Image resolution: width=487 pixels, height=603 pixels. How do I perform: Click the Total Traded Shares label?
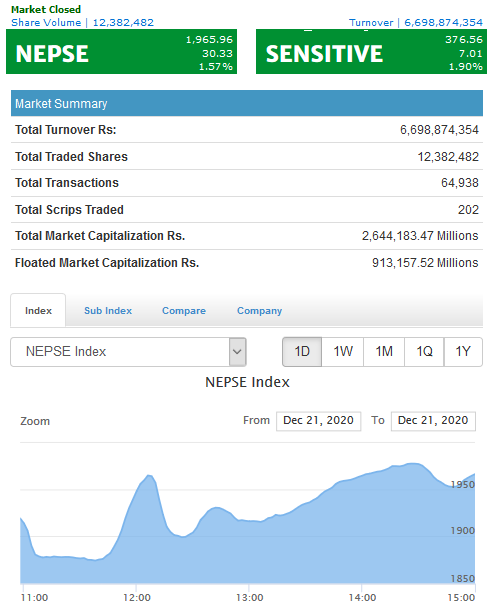tap(71, 157)
